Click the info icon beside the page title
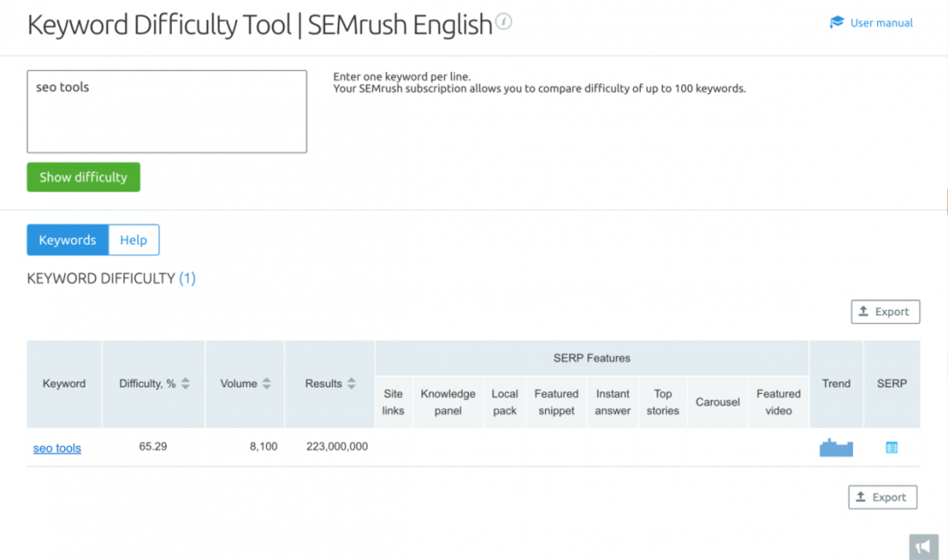The height and width of the screenshot is (560, 948). (503, 22)
